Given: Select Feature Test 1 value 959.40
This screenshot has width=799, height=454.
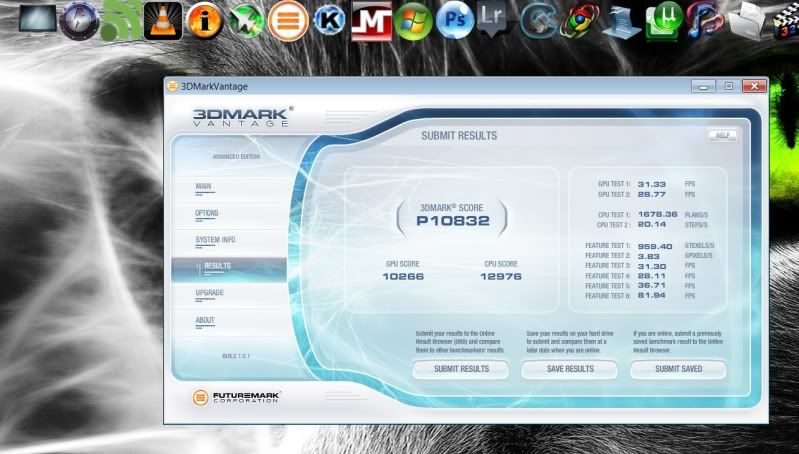Looking at the screenshot, I should [655, 247].
